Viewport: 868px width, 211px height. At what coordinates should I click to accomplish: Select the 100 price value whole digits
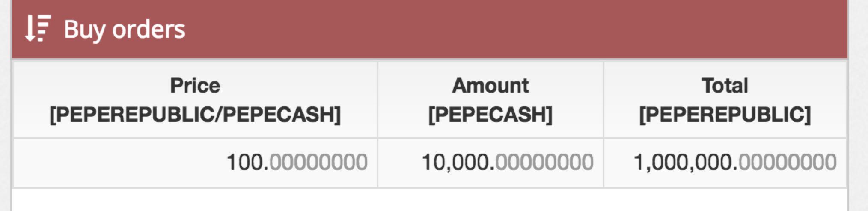pos(245,163)
